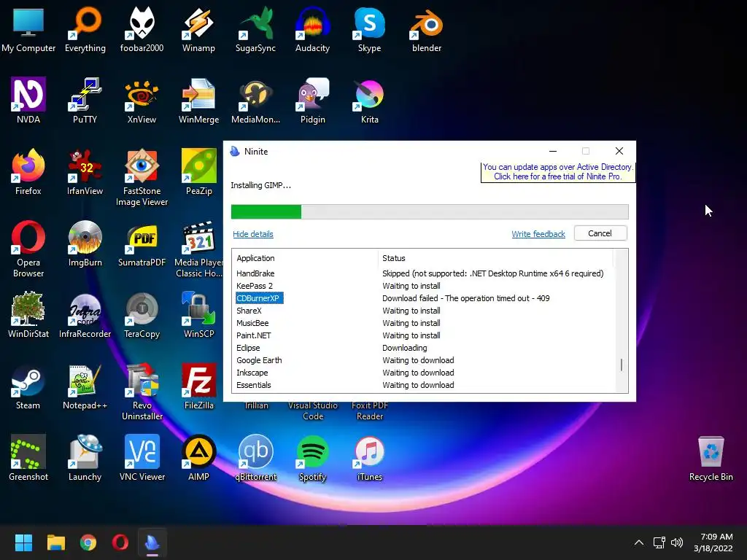Select the FileZilla desktop icon
The width and height of the screenshot is (747, 560).
[x=198, y=386]
